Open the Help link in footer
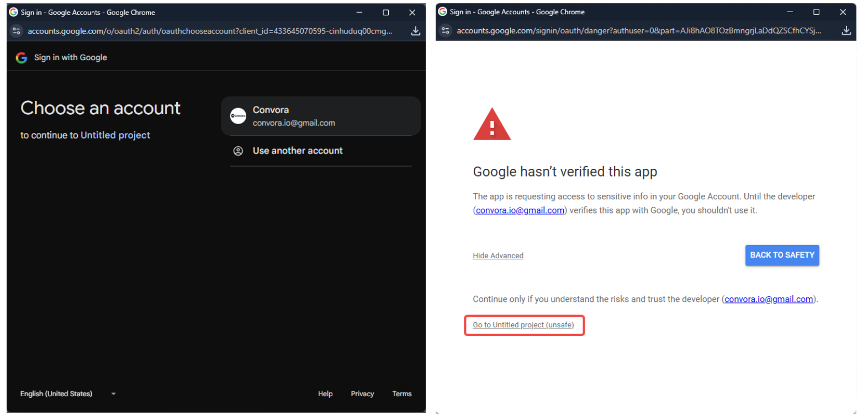Image resolution: width=868 pixels, height=415 pixels. 325,393
